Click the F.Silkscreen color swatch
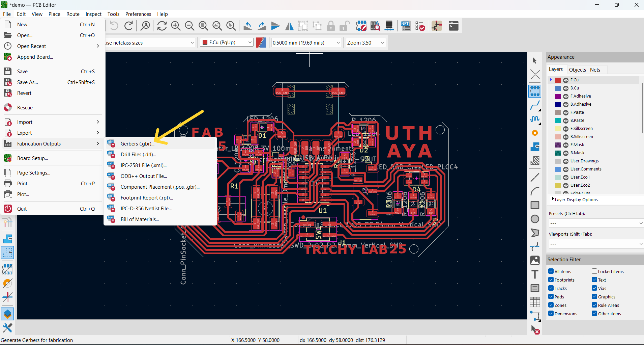 558,129
